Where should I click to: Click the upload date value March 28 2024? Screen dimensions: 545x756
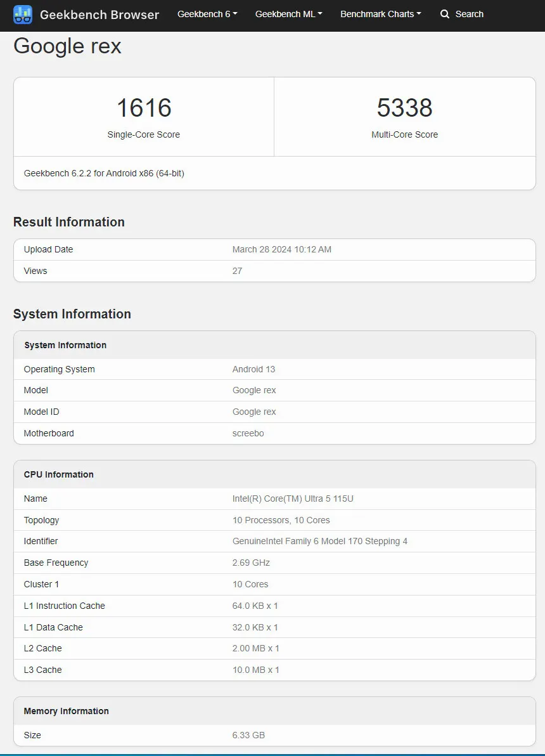281,249
